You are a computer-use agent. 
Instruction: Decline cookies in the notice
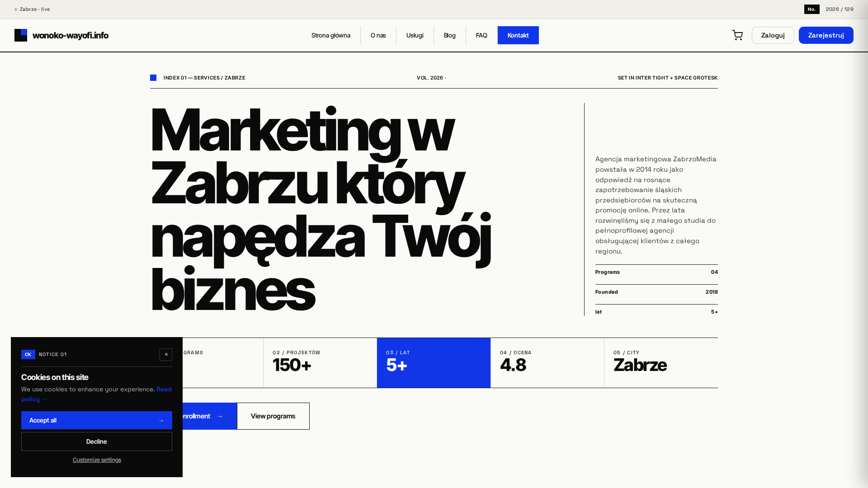(97, 441)
